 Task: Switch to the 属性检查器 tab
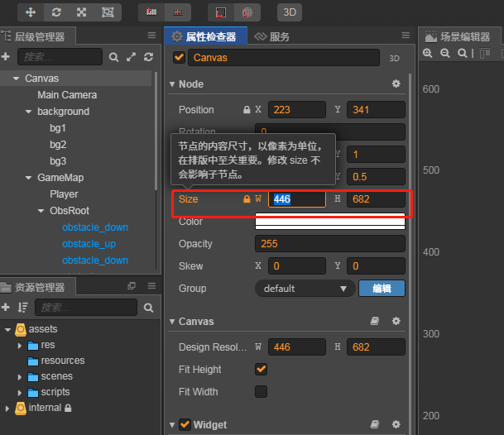click(x=206, y=36)
